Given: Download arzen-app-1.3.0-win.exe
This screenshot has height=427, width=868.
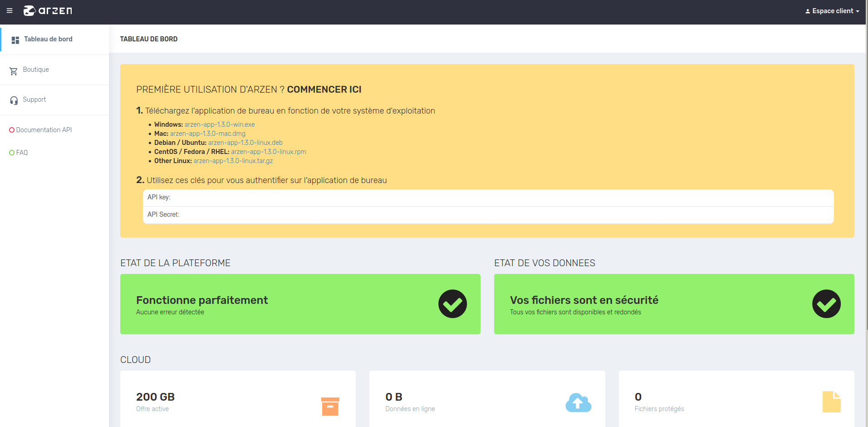Looking at the screenshot, I should [220, 124].
